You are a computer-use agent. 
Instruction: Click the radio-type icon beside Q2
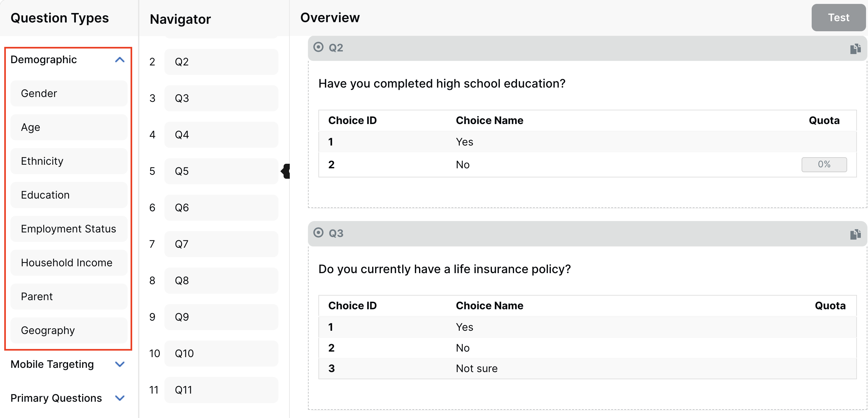(318, 47)
